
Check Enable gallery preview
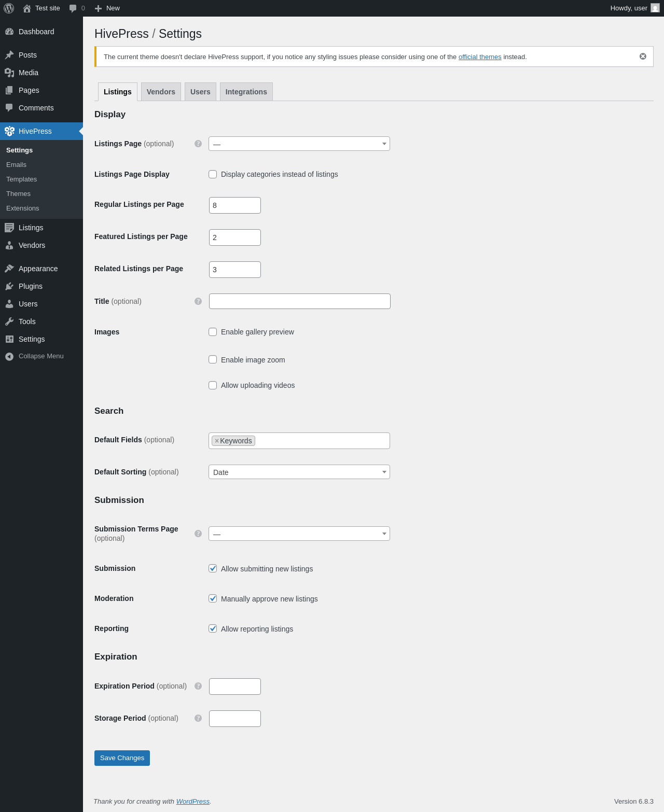[x=213, y=332]
